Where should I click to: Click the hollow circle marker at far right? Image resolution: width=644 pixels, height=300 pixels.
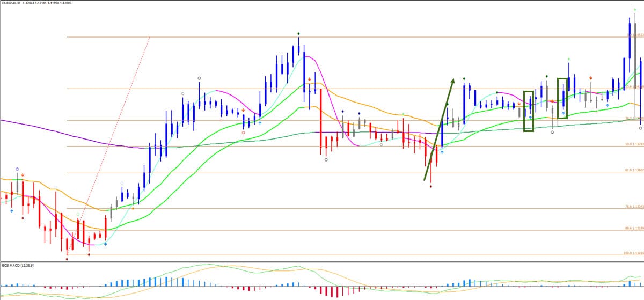[640, 128]
